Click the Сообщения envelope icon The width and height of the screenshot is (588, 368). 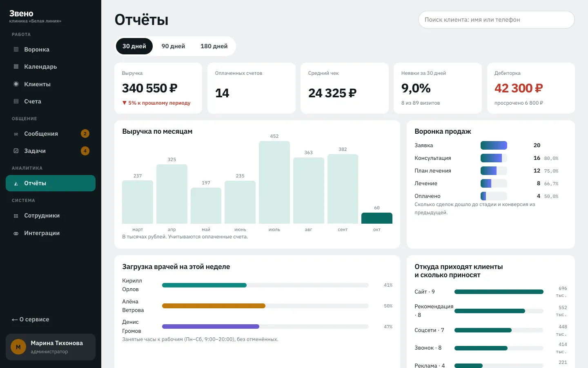16,134
